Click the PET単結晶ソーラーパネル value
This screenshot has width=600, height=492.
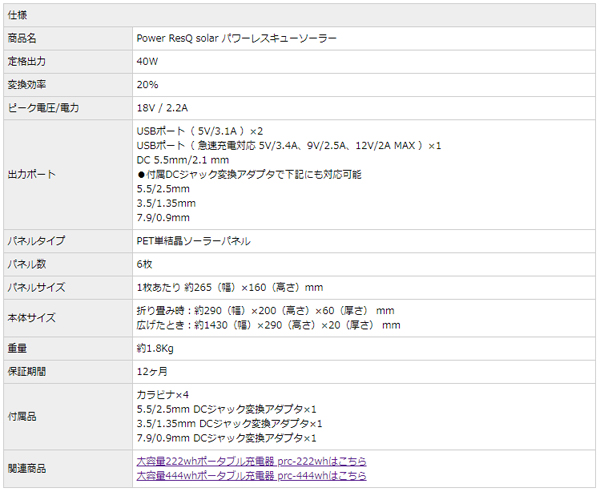(x=194, y=241)
